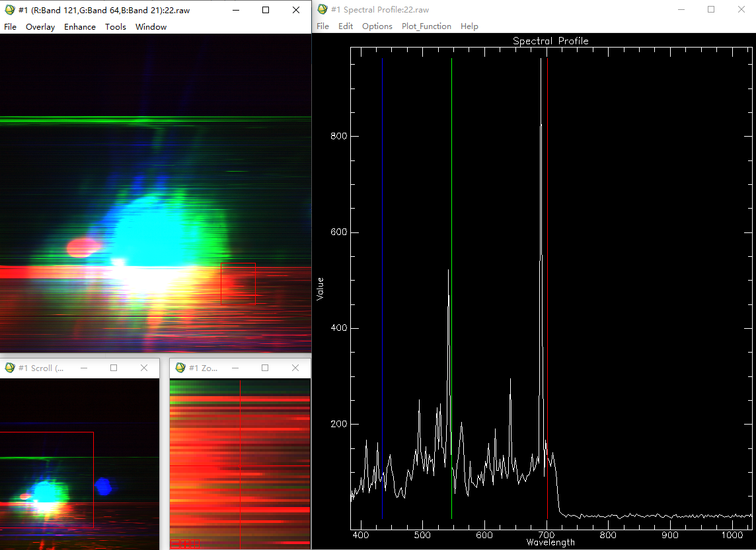Minimize the Zoom window
Viewport: 756px width, 550px height.
click(235, 368)
